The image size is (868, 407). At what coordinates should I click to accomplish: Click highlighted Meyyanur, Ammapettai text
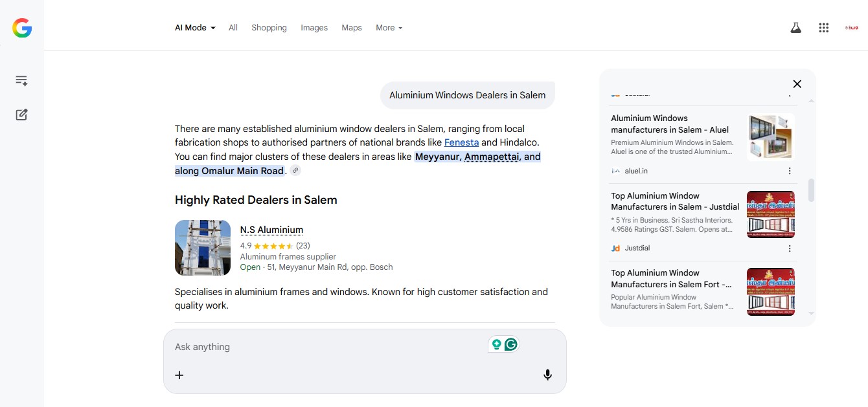pyautogui.click(x=477, y=157)
